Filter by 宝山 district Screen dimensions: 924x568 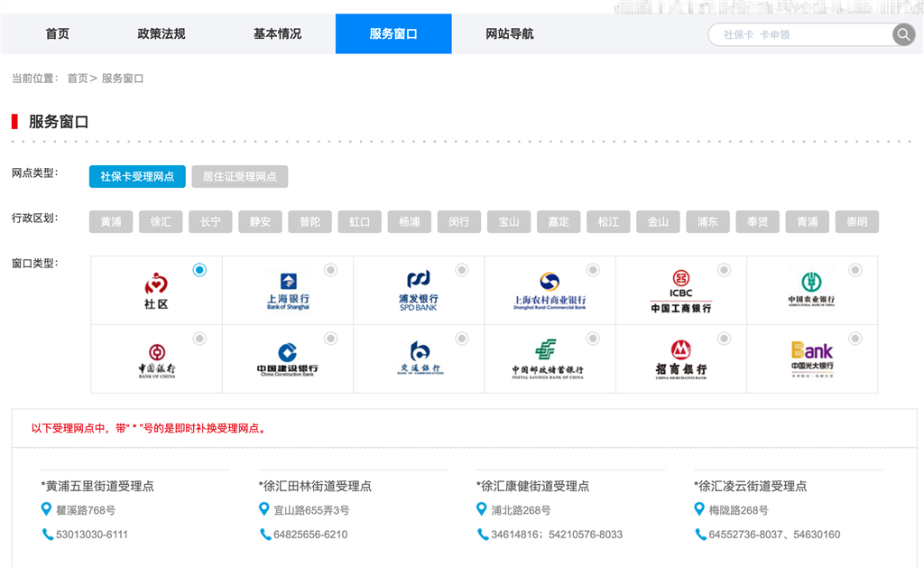pos(509,222)
